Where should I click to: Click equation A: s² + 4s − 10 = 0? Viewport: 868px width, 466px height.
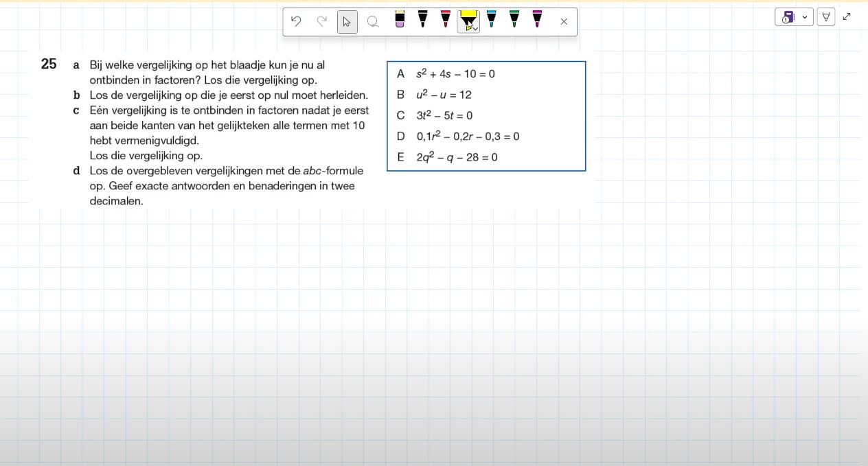(x=455, y=74)
